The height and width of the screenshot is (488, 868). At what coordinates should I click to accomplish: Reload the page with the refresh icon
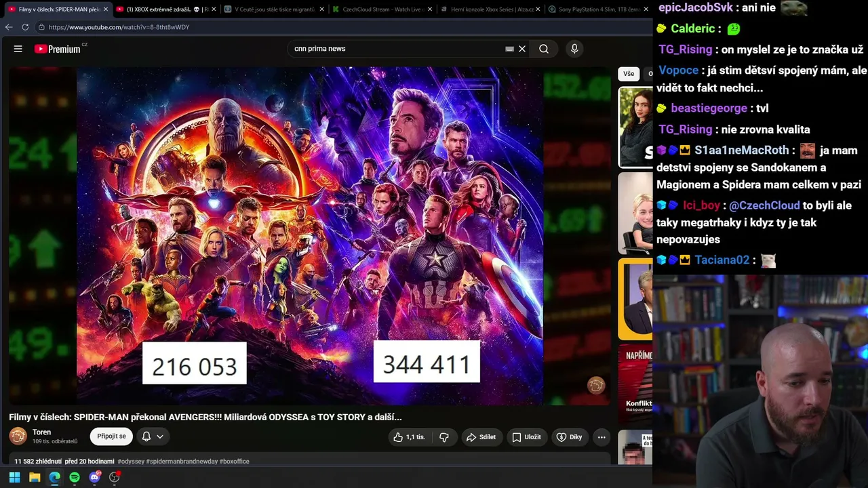click(25, 27)
